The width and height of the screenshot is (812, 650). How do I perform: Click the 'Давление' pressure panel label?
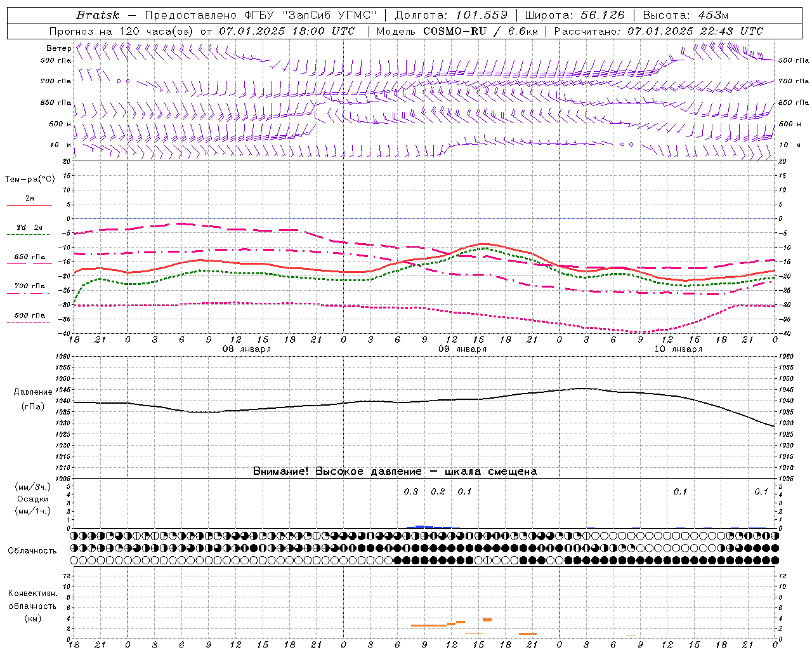pos(33,392)
